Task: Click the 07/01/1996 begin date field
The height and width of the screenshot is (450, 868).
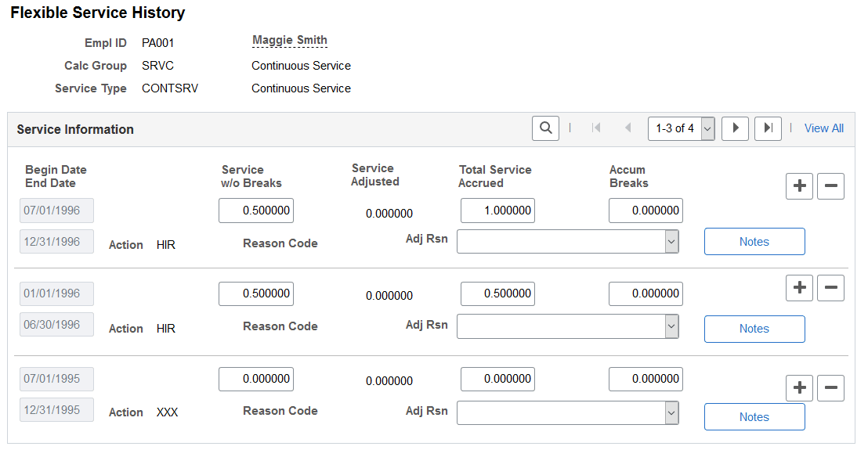Action: [56, 211]
